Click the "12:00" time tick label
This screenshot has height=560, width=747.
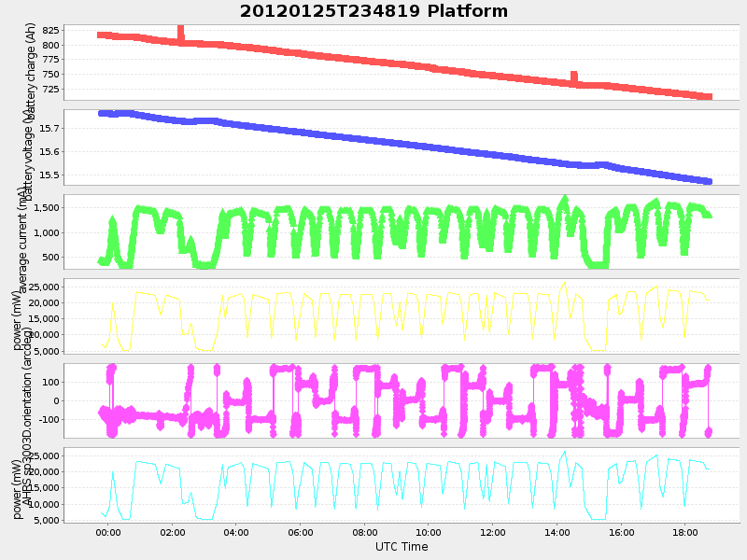[494, 534]
